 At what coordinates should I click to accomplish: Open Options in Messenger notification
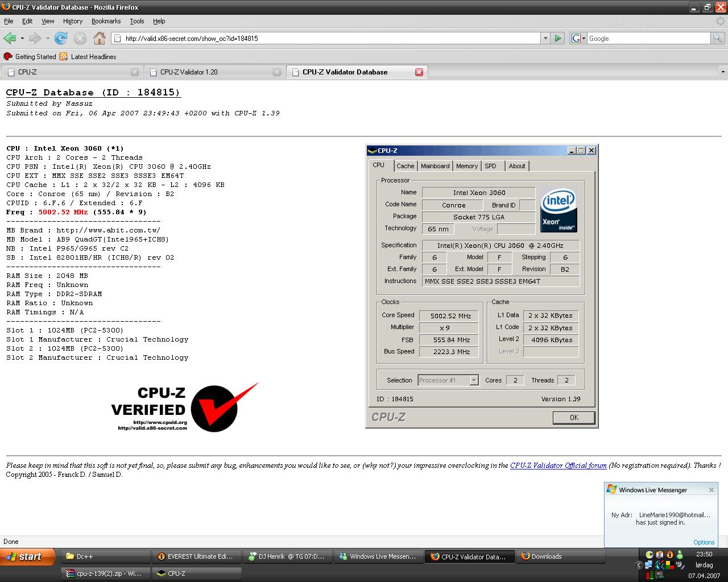(x=704, y=542)
